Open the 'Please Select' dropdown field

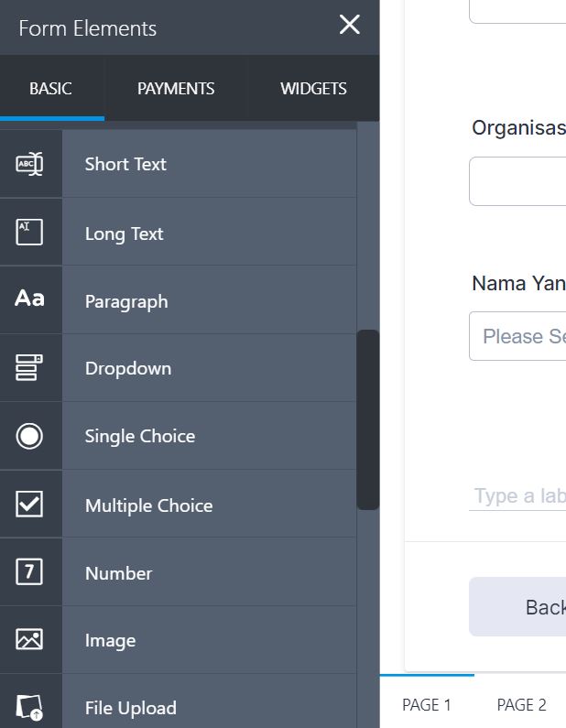[517, 336]
